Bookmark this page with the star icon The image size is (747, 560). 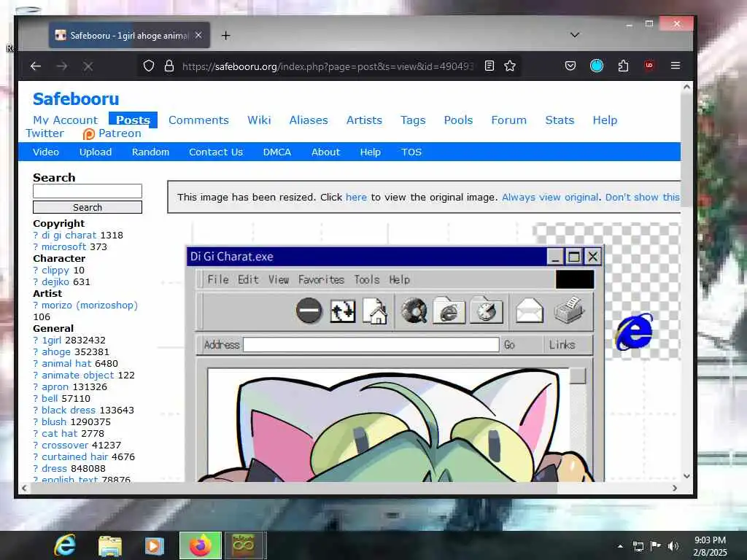[510, 66]
